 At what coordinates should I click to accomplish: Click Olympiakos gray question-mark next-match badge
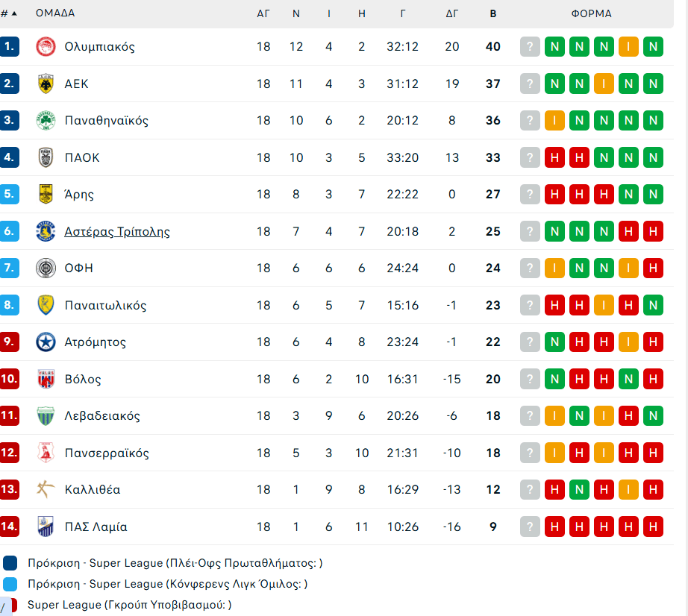pos(530,47)
